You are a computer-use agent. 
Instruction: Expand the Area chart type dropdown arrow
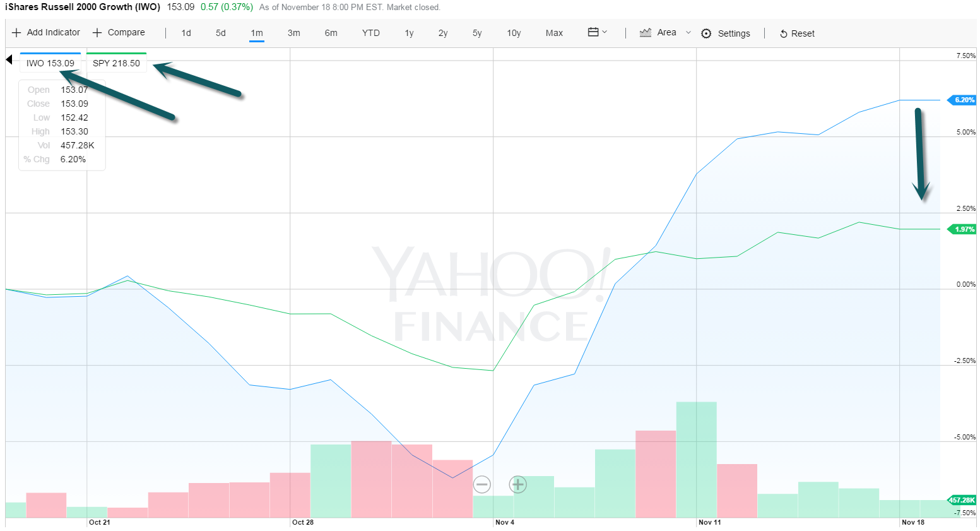pos(688,33)
